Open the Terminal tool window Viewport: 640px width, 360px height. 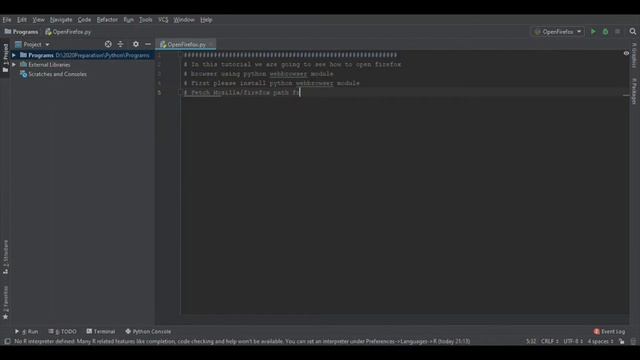coord(101,331)
